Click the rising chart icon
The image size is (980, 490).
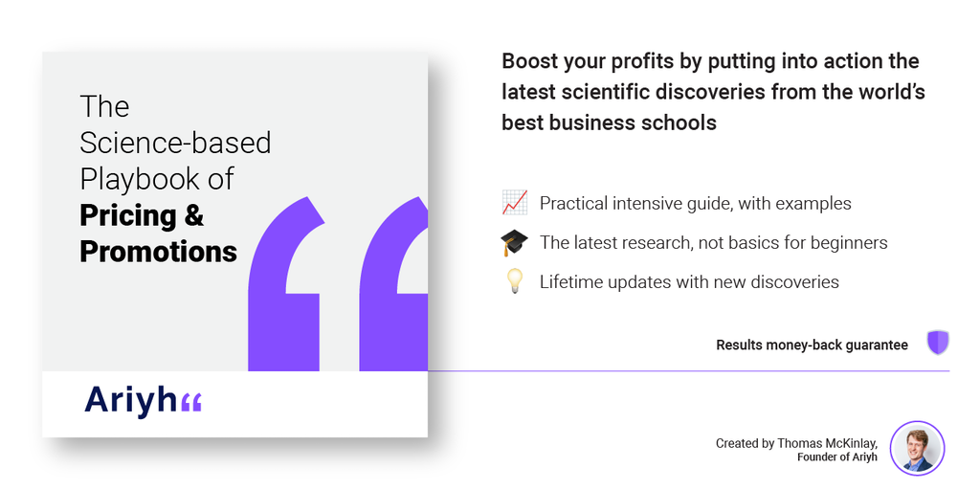point(514,203)
